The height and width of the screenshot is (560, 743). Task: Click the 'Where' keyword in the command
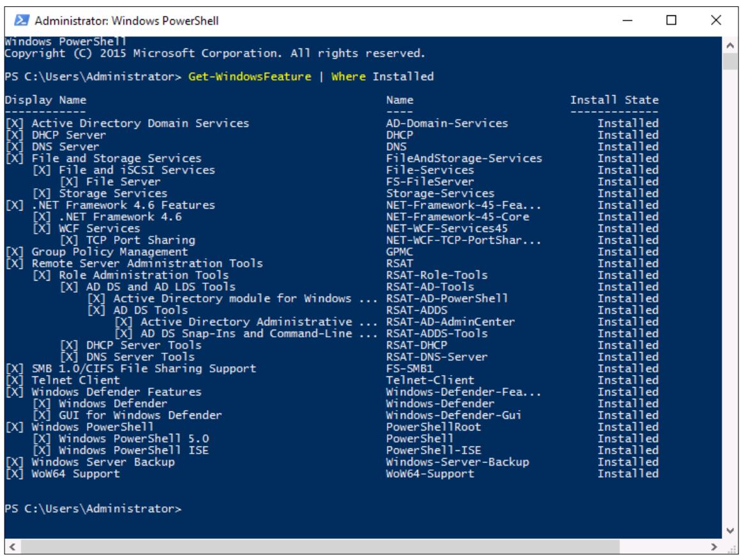tap(349, 77)
